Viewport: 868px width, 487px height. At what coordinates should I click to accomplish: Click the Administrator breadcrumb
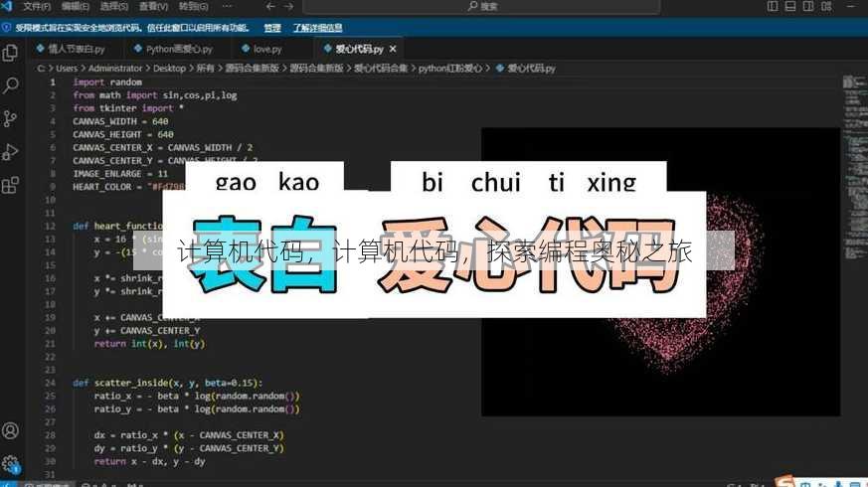(x=115, y=68)
